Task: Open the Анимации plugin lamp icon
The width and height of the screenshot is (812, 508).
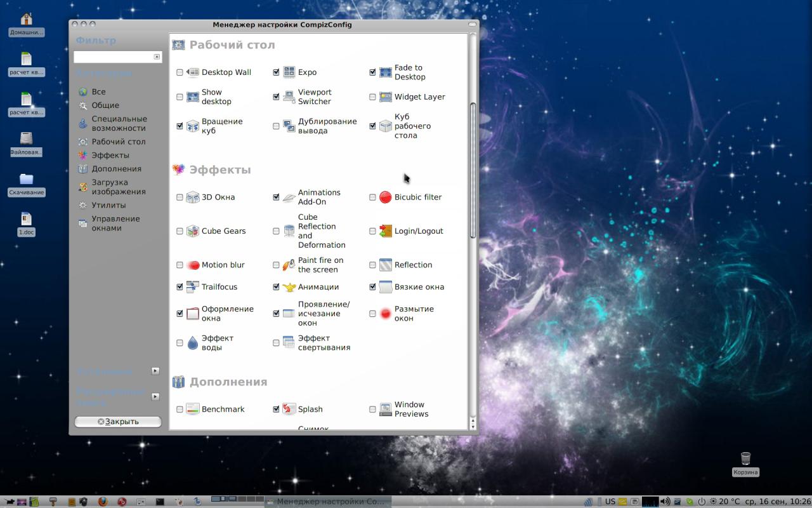Action: [289, 287]
